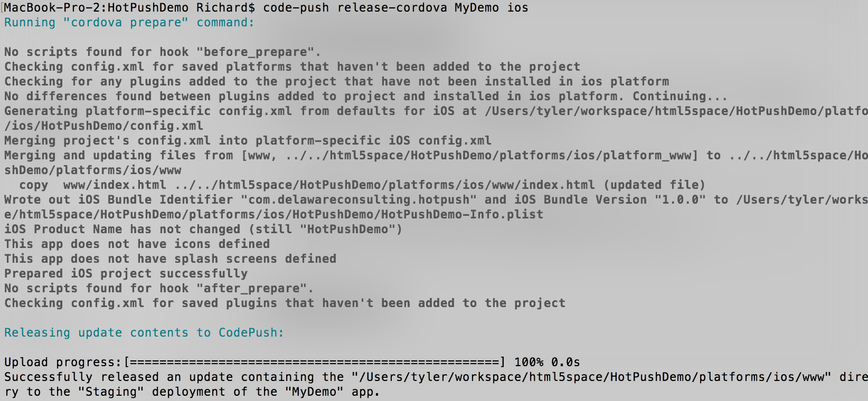Click the upload progress bar
The height and width of the screenshot is (401, 868).
click(314, 362)
